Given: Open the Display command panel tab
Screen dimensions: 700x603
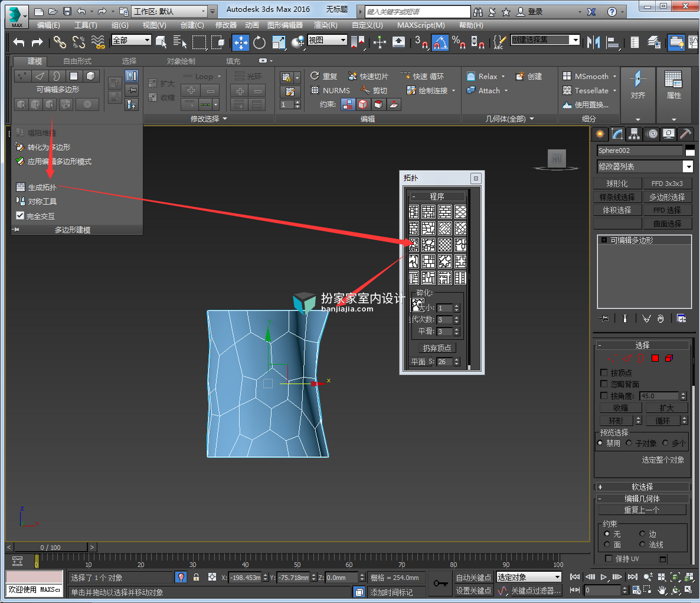Looking at the screenshot, I should point(668,134).
